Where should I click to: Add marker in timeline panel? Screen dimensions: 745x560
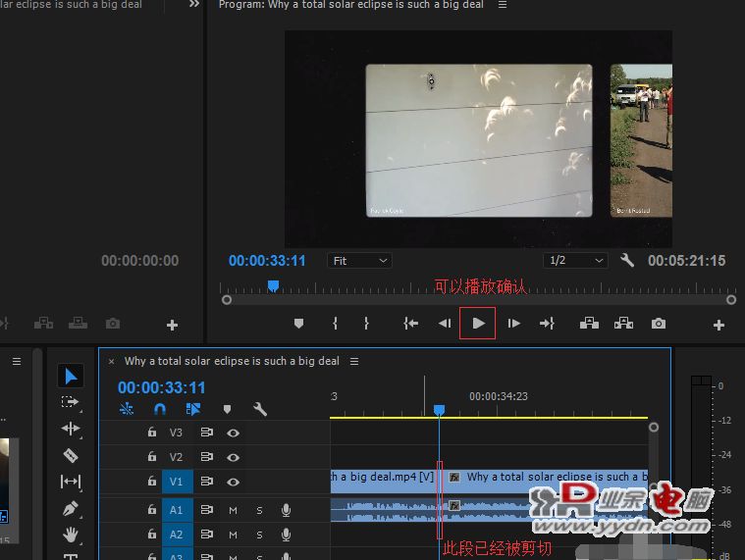pos(227,409)
